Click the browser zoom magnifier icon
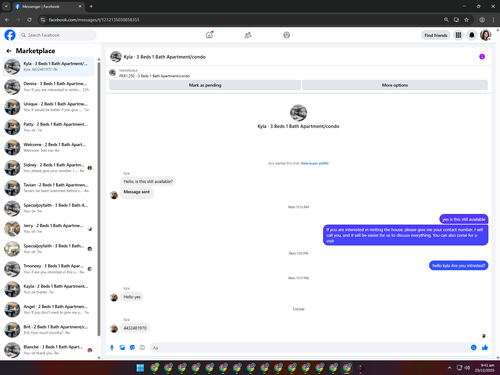The height and width of the screenshot is (375, 500). [446, 20]
